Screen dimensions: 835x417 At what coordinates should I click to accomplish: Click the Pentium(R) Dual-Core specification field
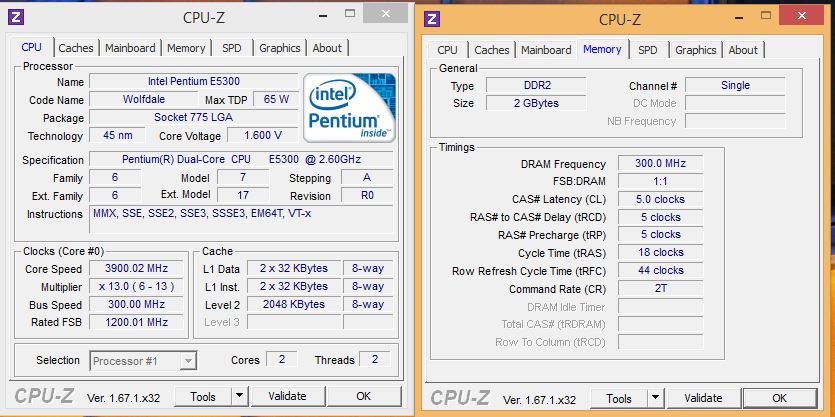(241, 159)
